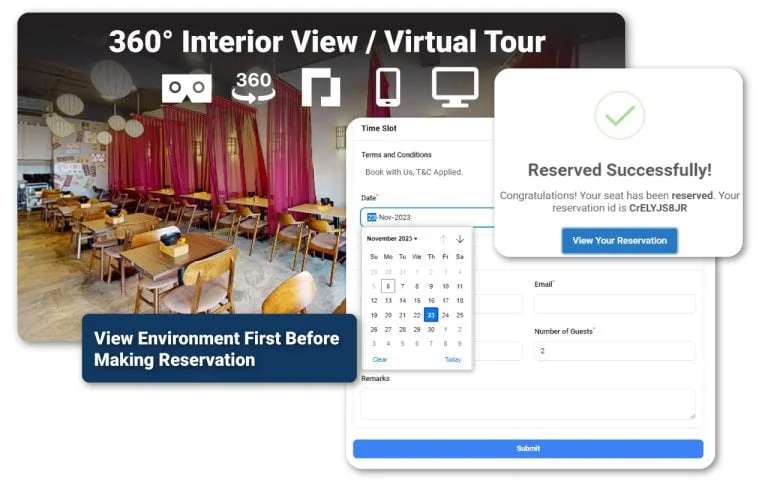
Task: Click the green success checkmark icon
Action: 619,116
